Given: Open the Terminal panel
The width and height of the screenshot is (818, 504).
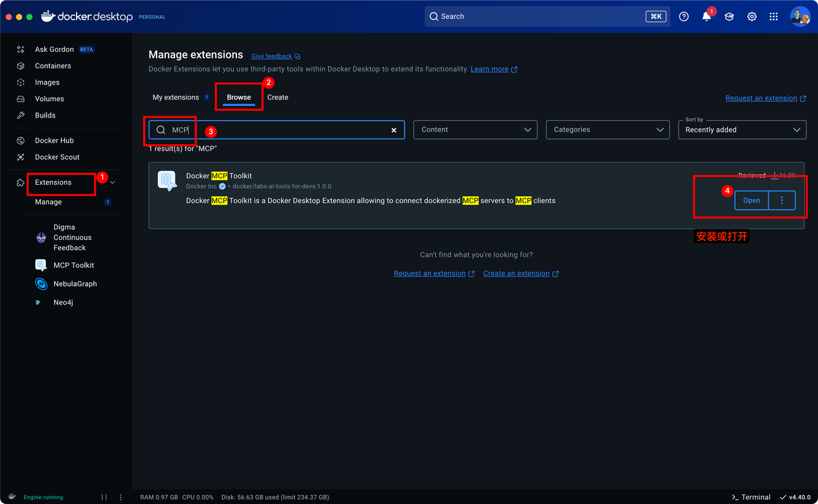Looking at the screenshot, I should click(751, 497).
